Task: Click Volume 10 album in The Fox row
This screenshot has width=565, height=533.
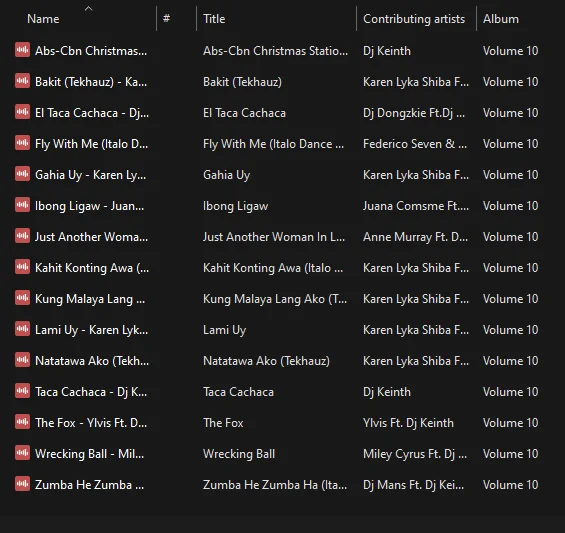Action: [x=510, y=423]
